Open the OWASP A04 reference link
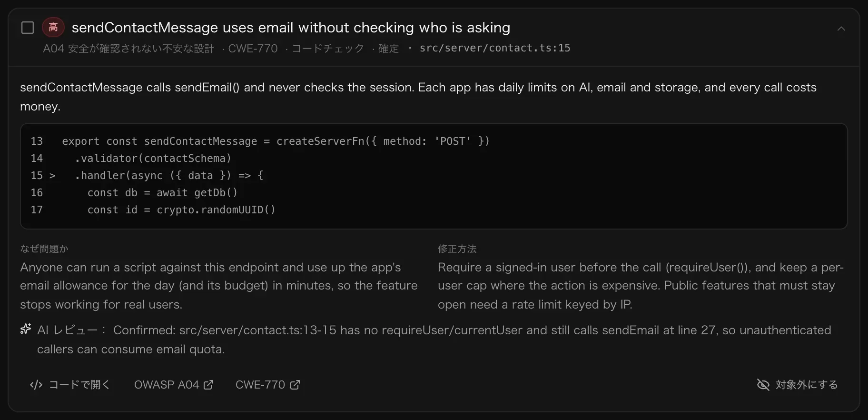This screenshot has width=868, height=420. [x=174, y=385]
